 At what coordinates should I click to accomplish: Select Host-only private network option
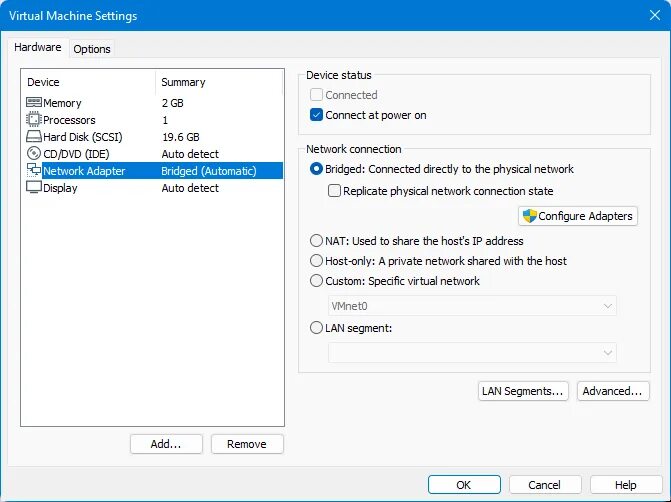[316, 261]
